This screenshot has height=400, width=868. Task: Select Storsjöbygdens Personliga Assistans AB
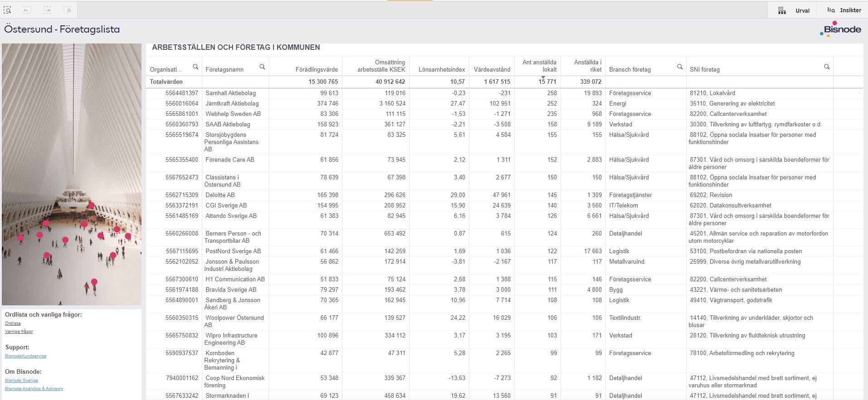point(231,142)
